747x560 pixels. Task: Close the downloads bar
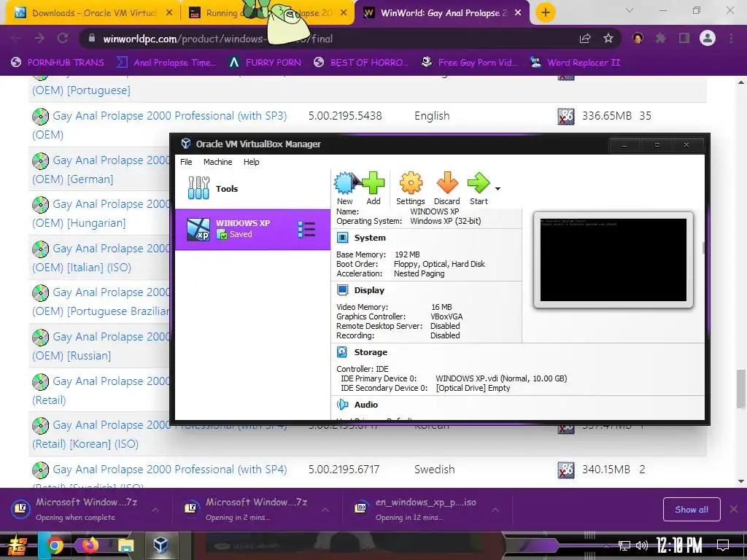pos(734,509)
